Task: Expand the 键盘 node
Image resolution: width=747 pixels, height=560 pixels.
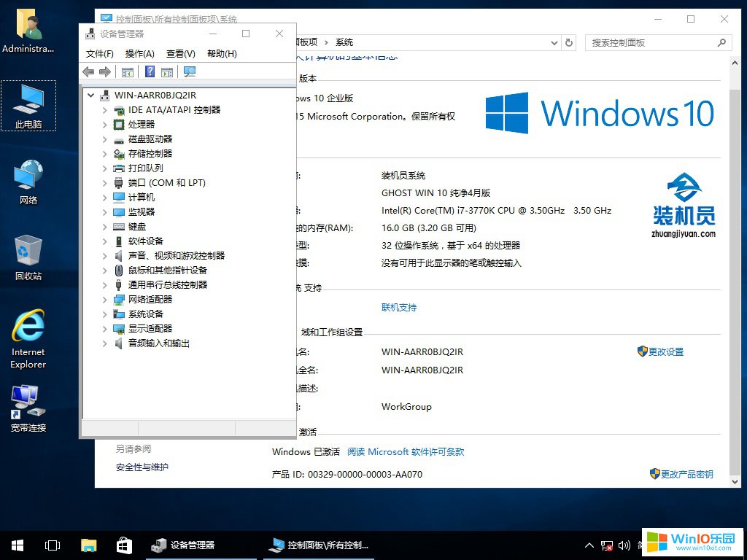Action: point(104,227)
